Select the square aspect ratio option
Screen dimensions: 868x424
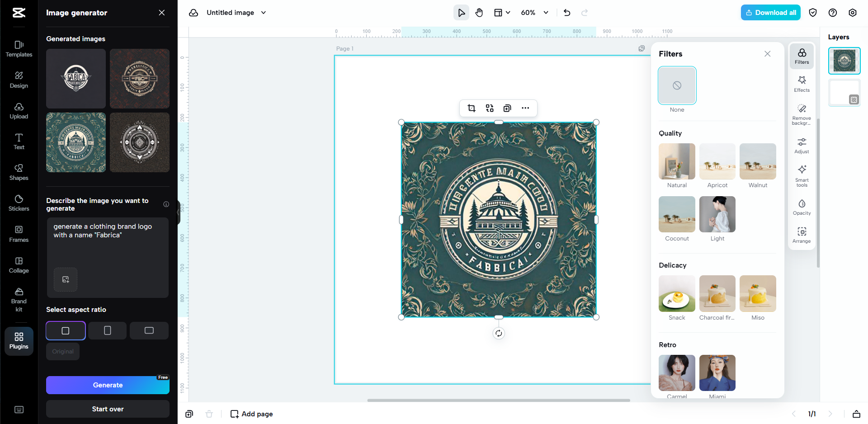[x=66, y=330]
